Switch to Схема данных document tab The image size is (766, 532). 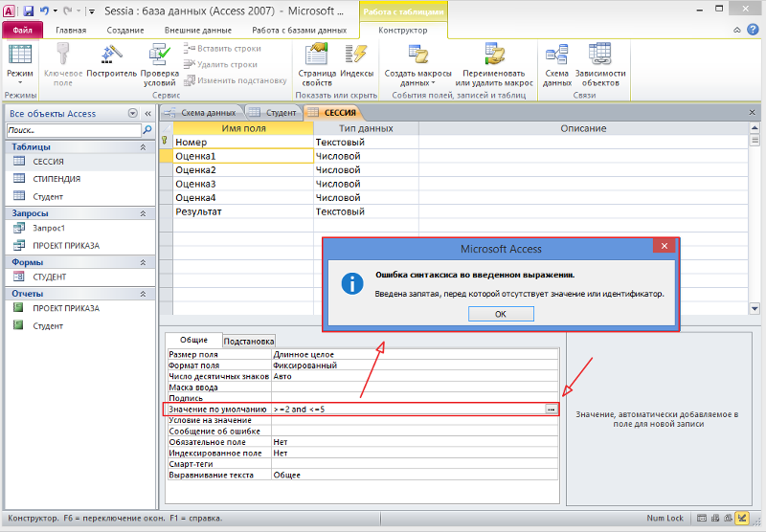tap(202, 113)
